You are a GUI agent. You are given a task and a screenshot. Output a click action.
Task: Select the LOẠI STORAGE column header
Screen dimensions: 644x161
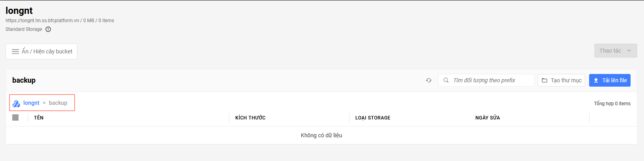pyautogui.click(x=373, y=117)
